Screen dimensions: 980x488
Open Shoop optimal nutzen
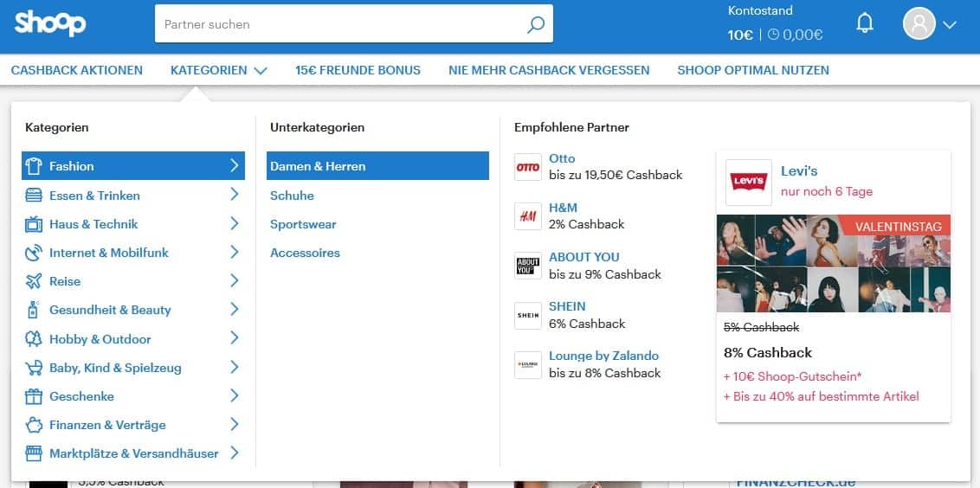(x=753, y=70)
